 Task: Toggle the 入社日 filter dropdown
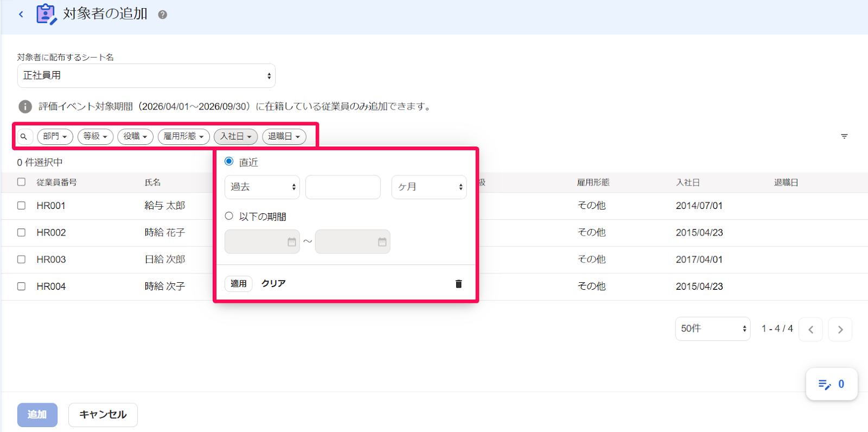pyautogui.click(x=236, y=136)
